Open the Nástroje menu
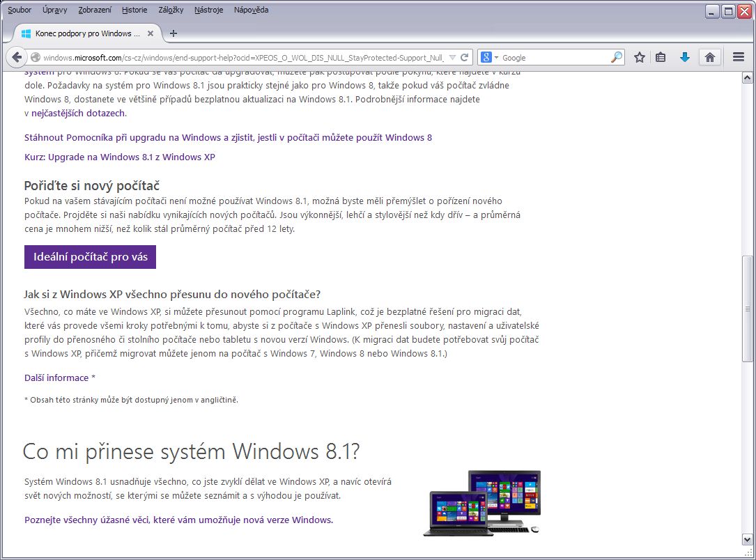The width and height of the screenshot is (756, 560). coord(208,10)
